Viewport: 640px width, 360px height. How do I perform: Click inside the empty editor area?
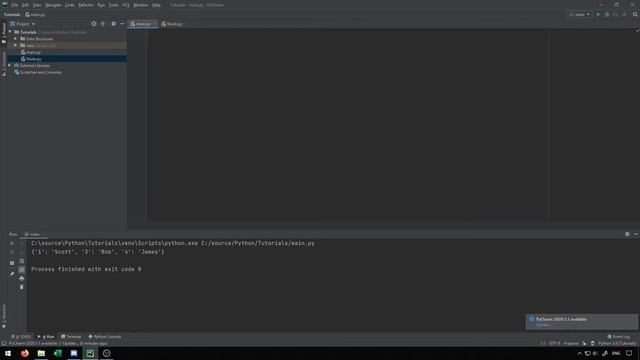[347, 124]
